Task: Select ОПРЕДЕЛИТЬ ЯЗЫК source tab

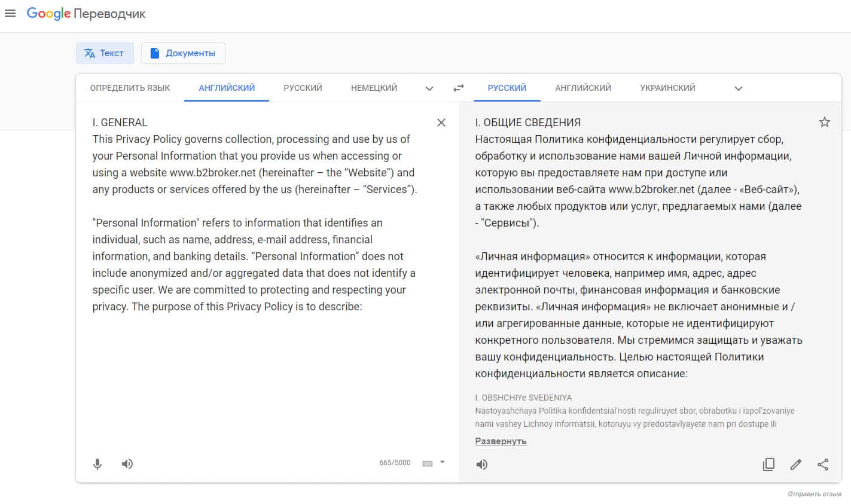Action: 130,88
